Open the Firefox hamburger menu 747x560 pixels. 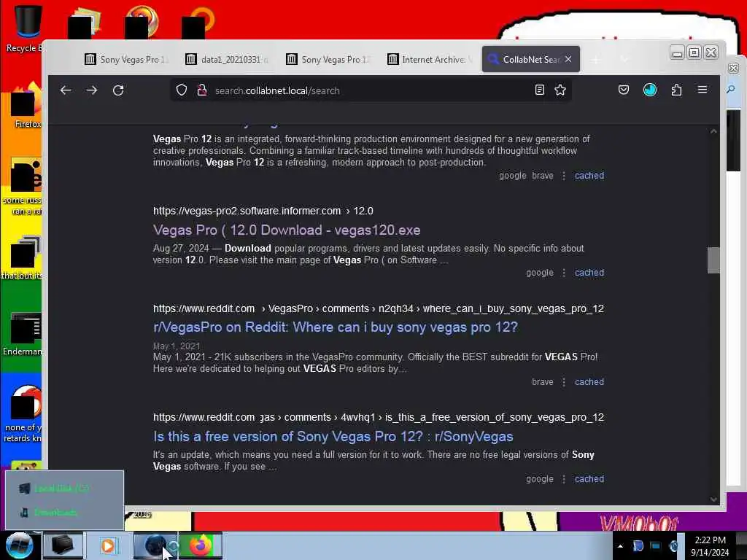click(703, 90)
